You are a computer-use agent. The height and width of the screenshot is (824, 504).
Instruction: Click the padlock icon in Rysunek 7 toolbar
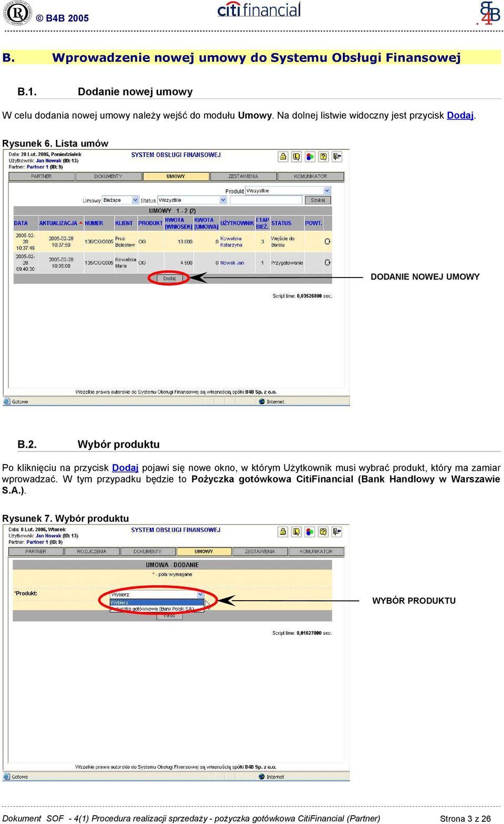click(x=283, y=532)
